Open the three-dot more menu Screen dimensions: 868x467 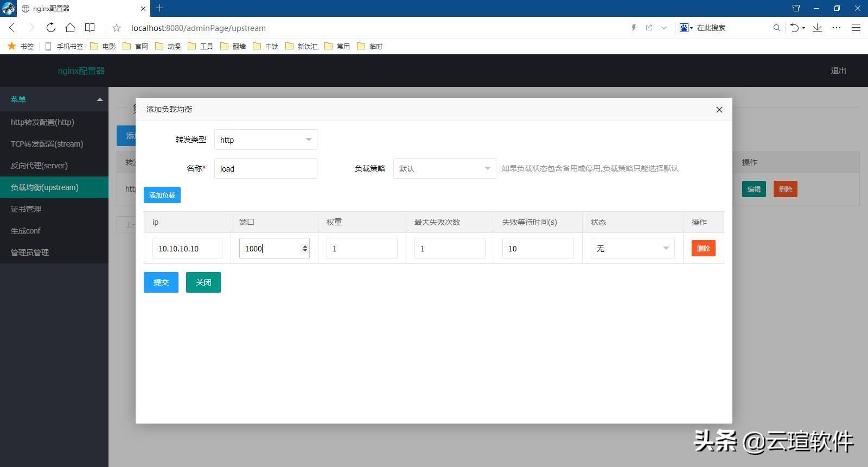[837, 28]
